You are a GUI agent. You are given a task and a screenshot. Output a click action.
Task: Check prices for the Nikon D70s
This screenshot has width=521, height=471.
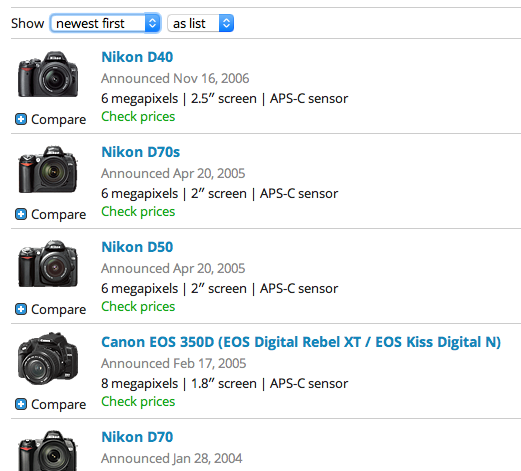138,212
